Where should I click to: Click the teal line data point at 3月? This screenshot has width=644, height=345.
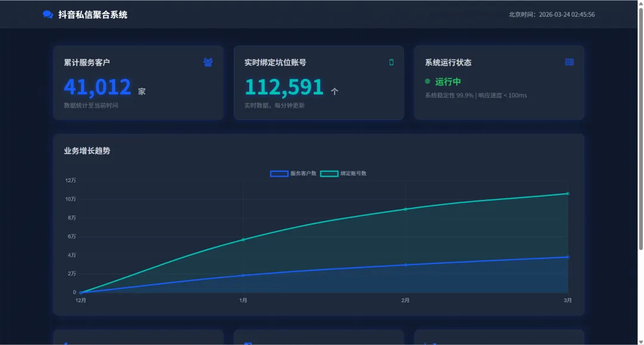[568, 193]
